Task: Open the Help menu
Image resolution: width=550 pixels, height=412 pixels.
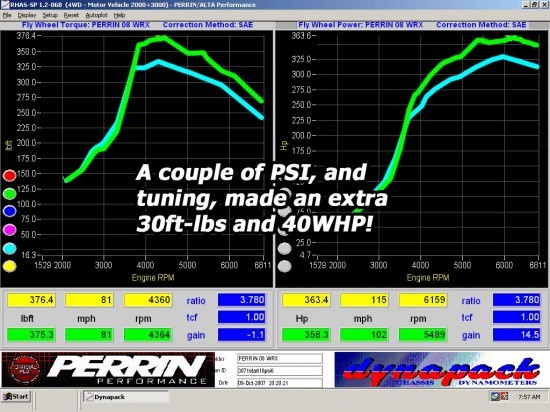Action: tap(120, 15)
